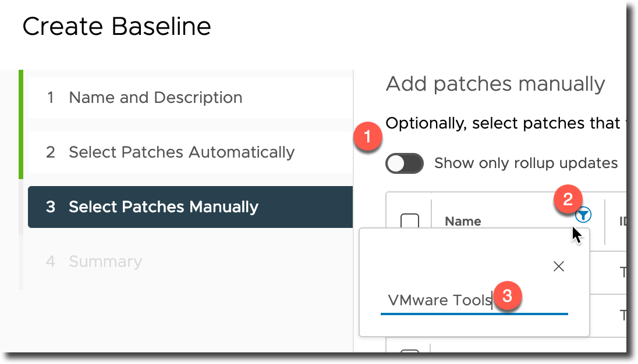Tick the partially visible row checkbox below popup
The width and height of the screenshot is (638, 364).
tap(410, 351)
